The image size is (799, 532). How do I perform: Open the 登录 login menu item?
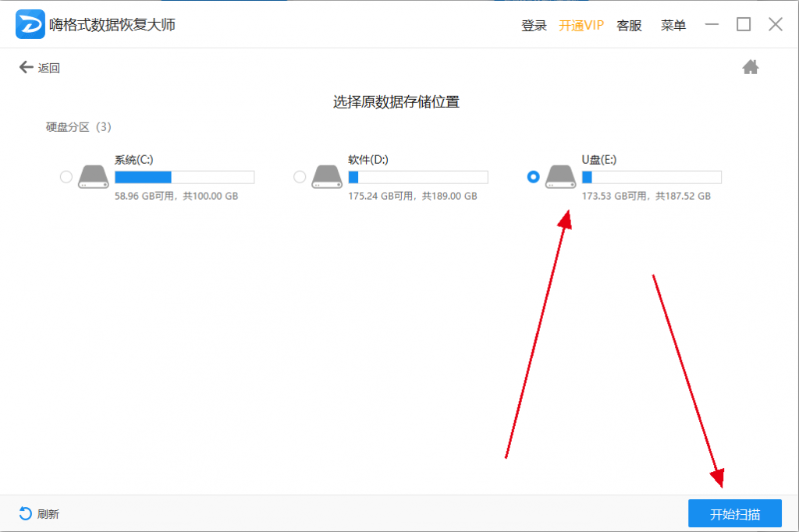(534, 26)
